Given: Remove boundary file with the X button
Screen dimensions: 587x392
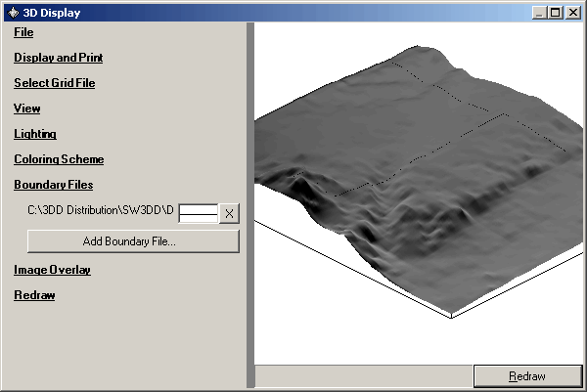Looking at the screenshot, I should [229, 213].
